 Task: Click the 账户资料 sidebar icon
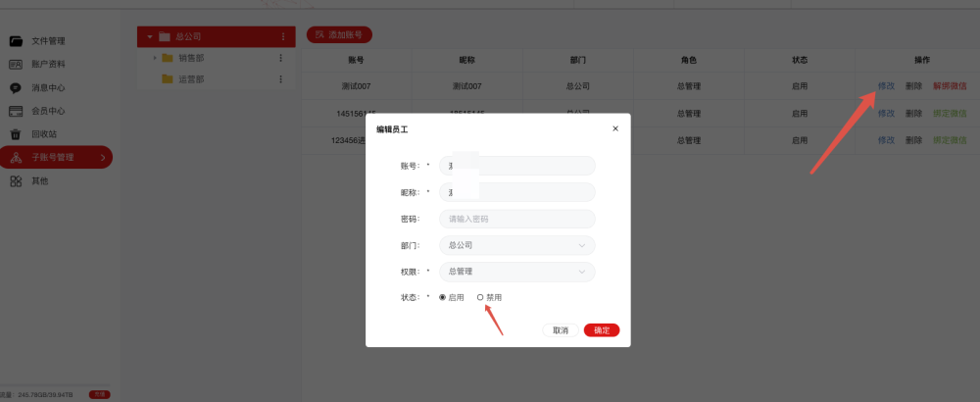coord(17,65)
